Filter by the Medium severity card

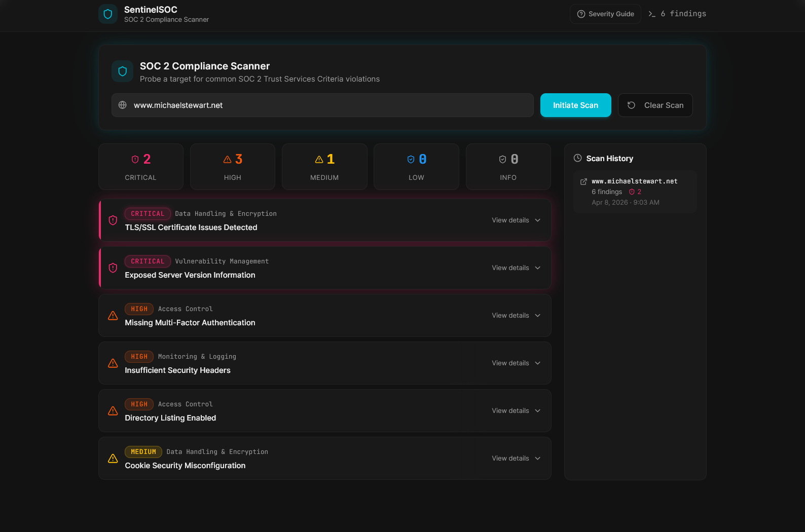[324, 167]
